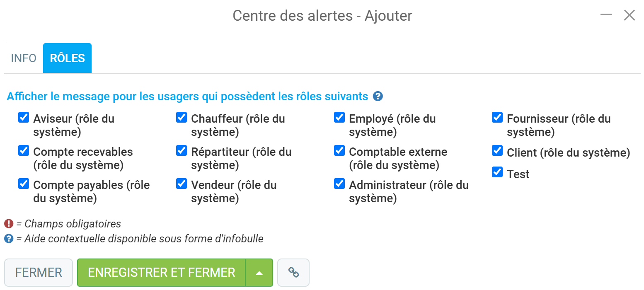Uncheck the Vendeur role checkbox

[182, 184]
